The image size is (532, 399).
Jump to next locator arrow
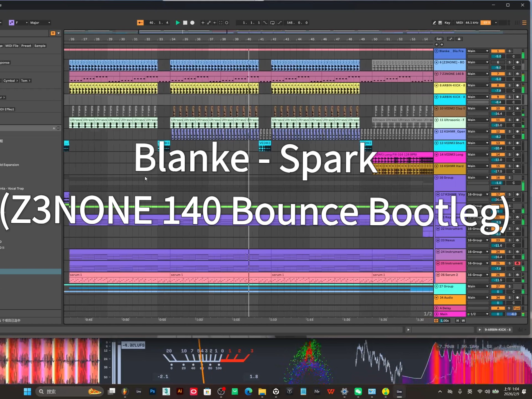pos(442,44)
